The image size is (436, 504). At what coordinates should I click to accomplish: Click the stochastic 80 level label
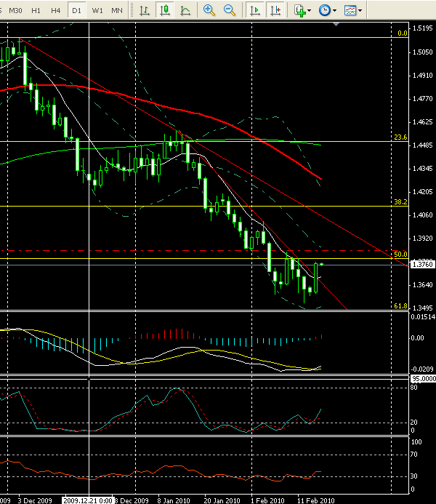pos(414,388)
